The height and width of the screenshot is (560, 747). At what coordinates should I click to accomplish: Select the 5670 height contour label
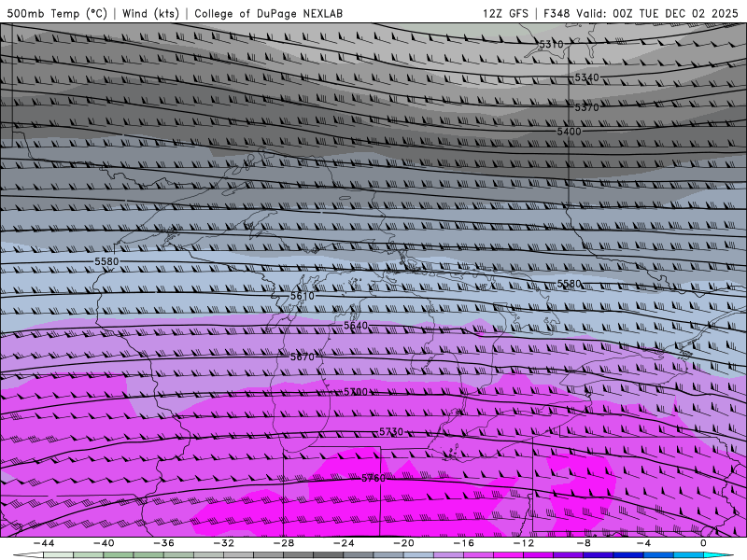[x=303, y=357]
